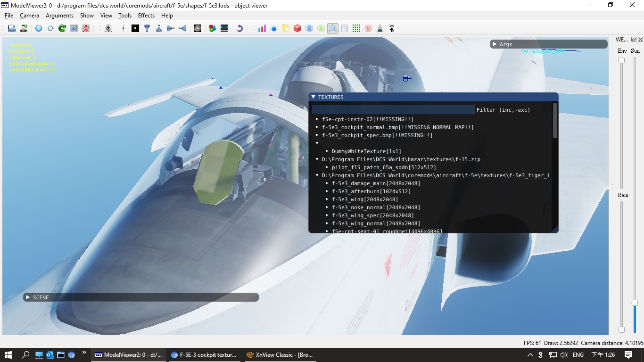Open the View menu

[x=106, y=16]
